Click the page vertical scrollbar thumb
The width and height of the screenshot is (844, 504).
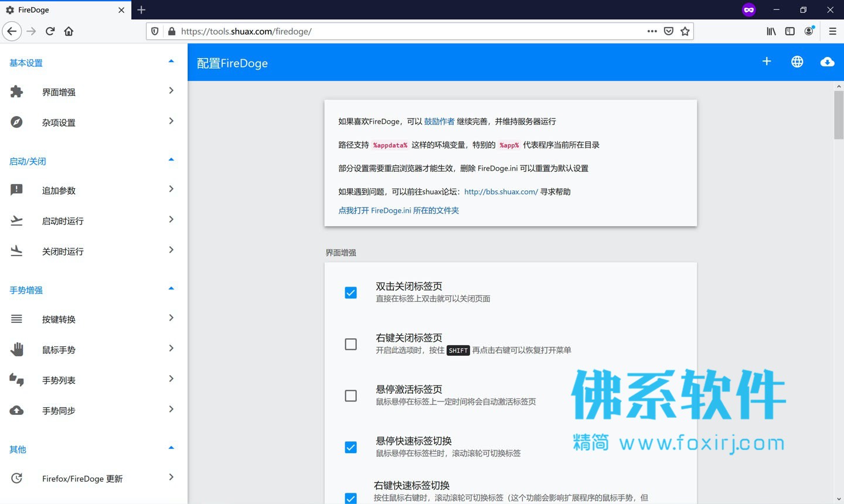click(839, 115)
